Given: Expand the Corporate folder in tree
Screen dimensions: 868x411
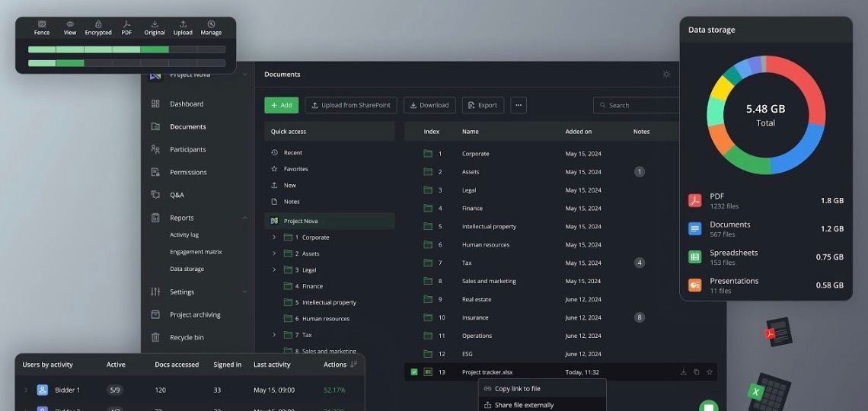Looking at the screenshot, I should 274,237.
